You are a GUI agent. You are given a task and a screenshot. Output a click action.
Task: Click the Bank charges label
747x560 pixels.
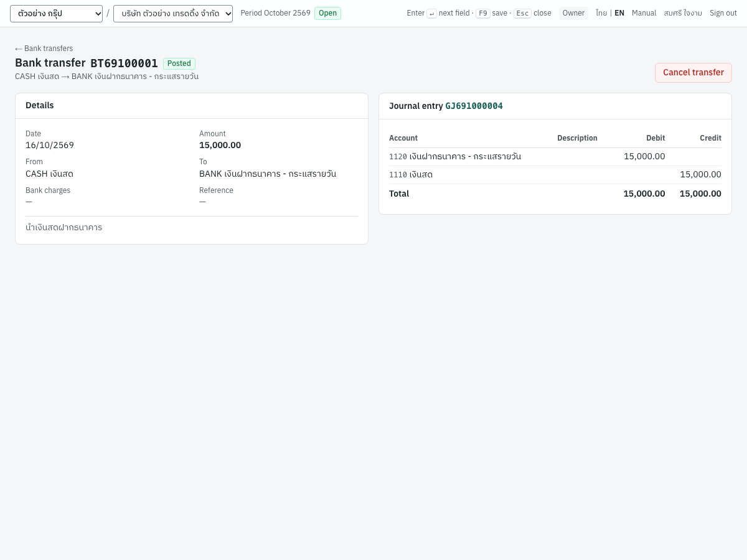click(x=48, y=190)
